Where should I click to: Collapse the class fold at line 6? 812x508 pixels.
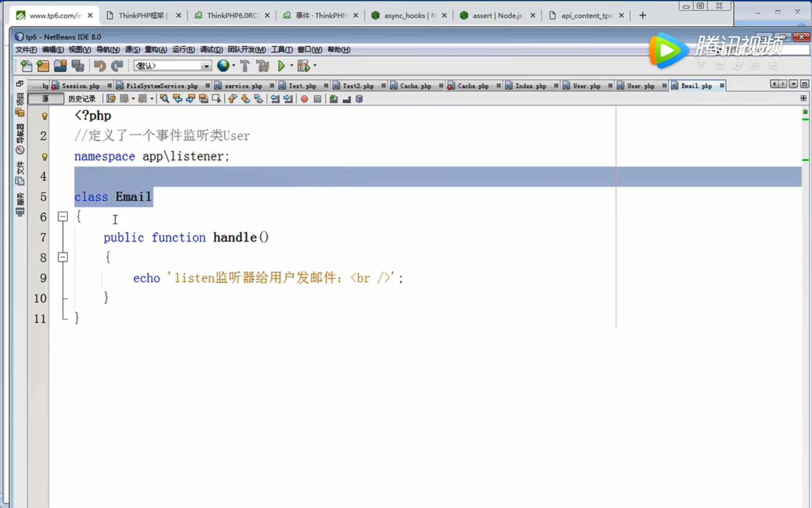[63, 217]
